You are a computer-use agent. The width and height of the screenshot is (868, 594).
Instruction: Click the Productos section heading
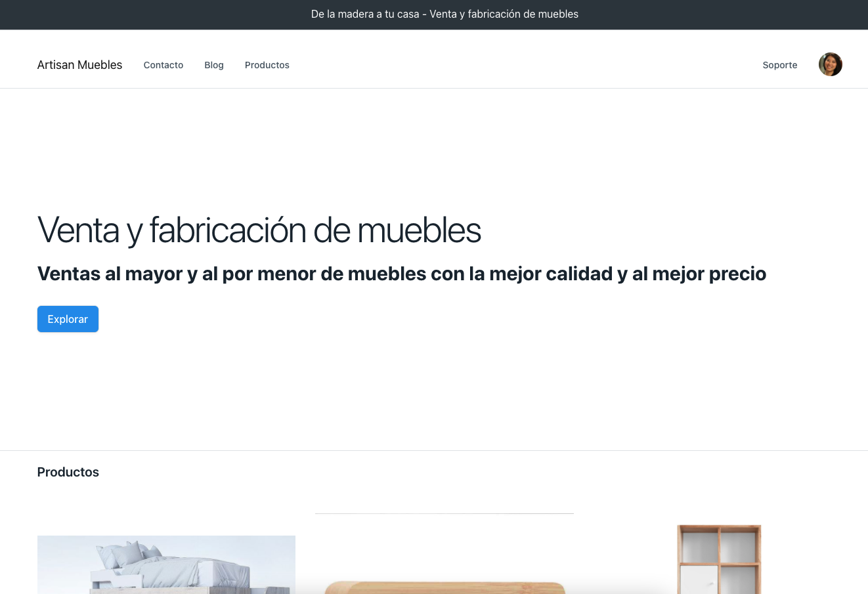click(x=68, y=472)
